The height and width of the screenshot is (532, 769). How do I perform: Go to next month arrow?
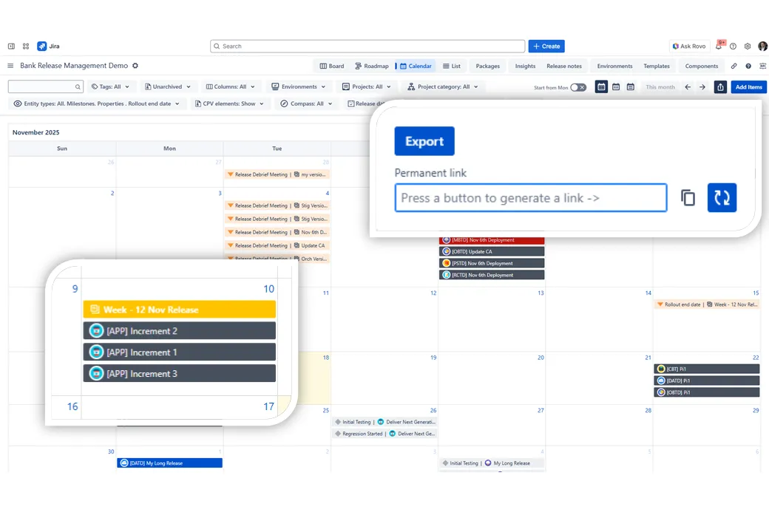coord(702,87)
